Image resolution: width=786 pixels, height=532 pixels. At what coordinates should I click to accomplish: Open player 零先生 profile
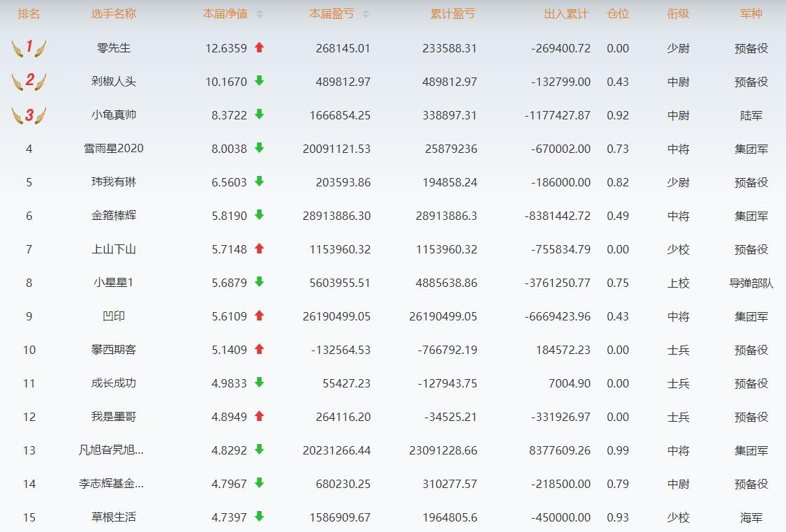pos(113,48)
